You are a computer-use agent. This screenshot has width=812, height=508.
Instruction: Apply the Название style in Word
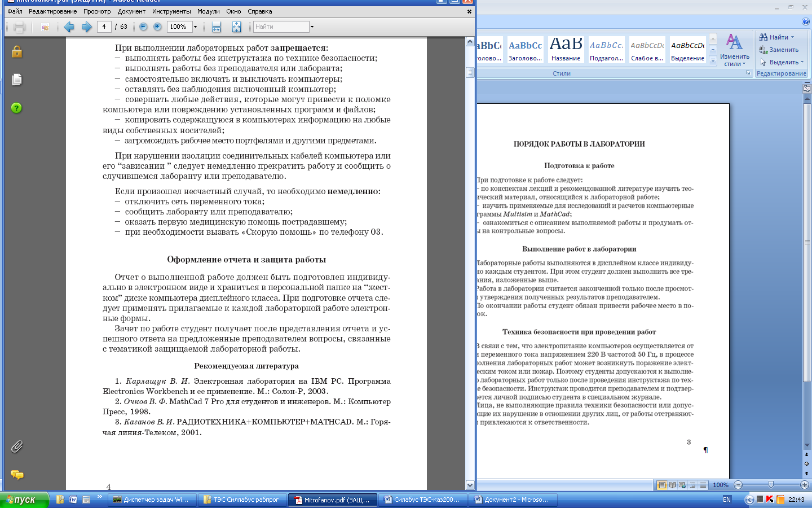tap(566, 49)
